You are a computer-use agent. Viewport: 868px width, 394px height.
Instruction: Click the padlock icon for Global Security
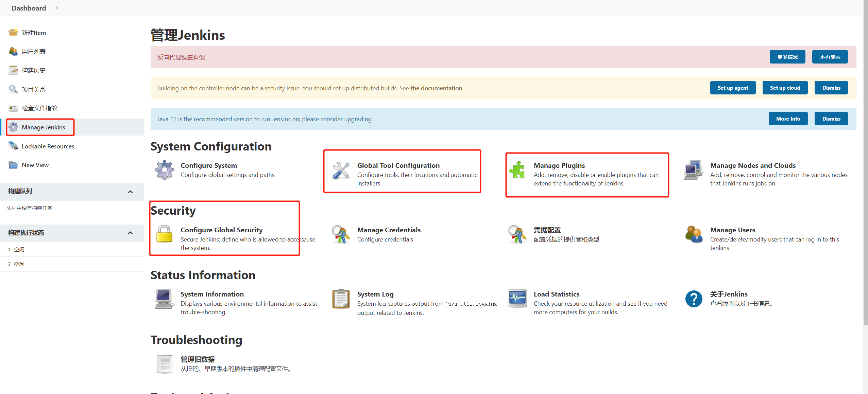tap(165, 234)
